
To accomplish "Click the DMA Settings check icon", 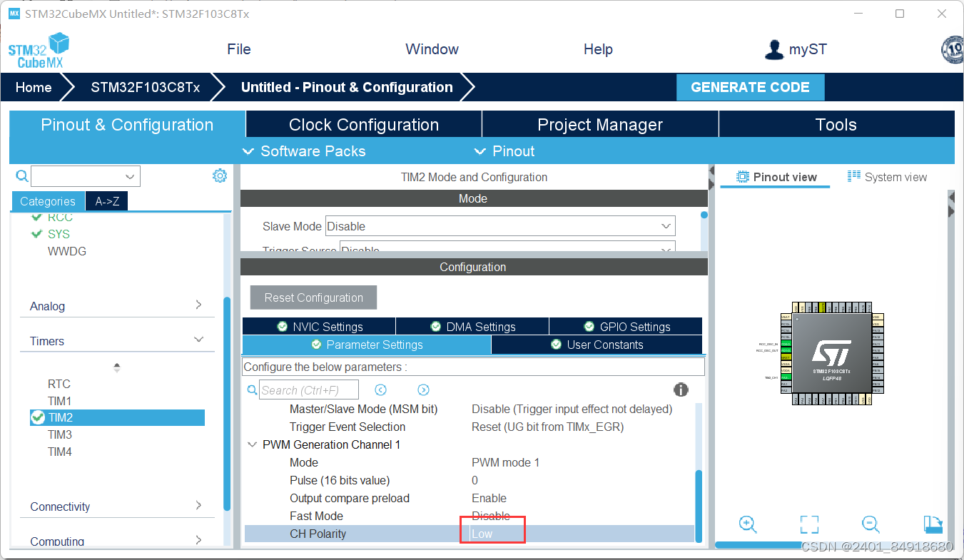I will pyautogui.click(x=436, y=327).
